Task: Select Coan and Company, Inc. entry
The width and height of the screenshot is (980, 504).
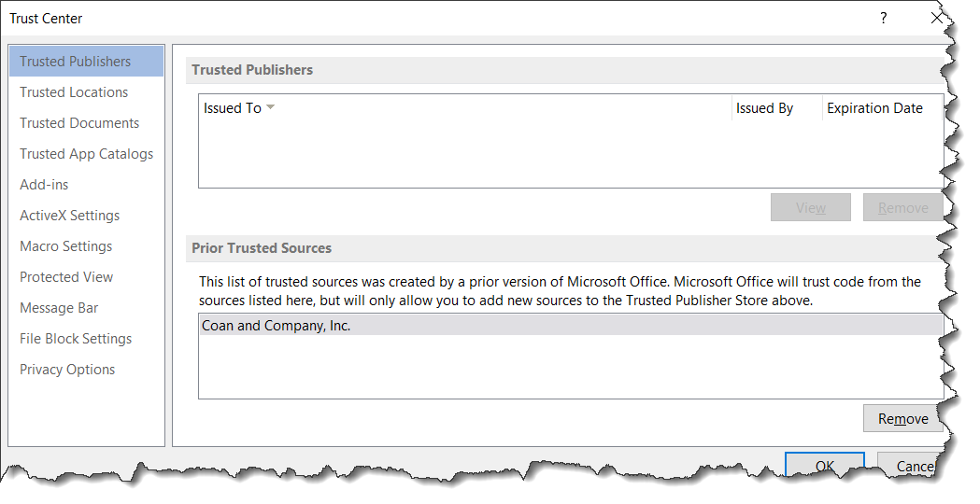Action: pyautogui.click(x=571, y=326)
